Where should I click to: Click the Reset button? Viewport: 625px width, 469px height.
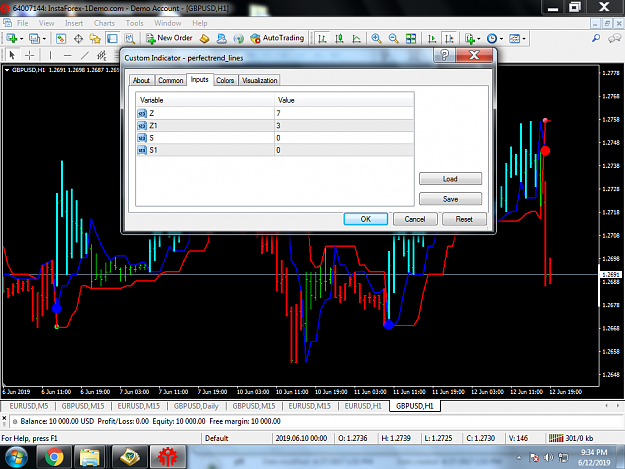click(x=464, y=219)
